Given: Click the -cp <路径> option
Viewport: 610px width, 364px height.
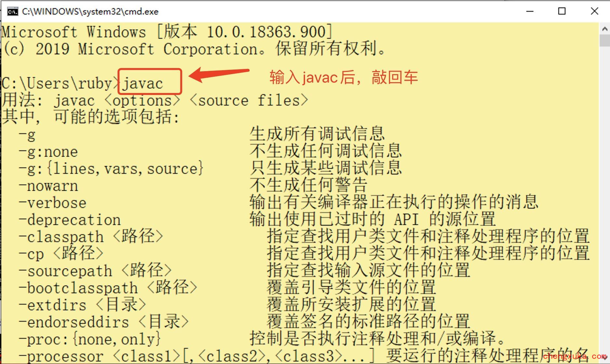Looking at the screenshot, I should point(61,254).
